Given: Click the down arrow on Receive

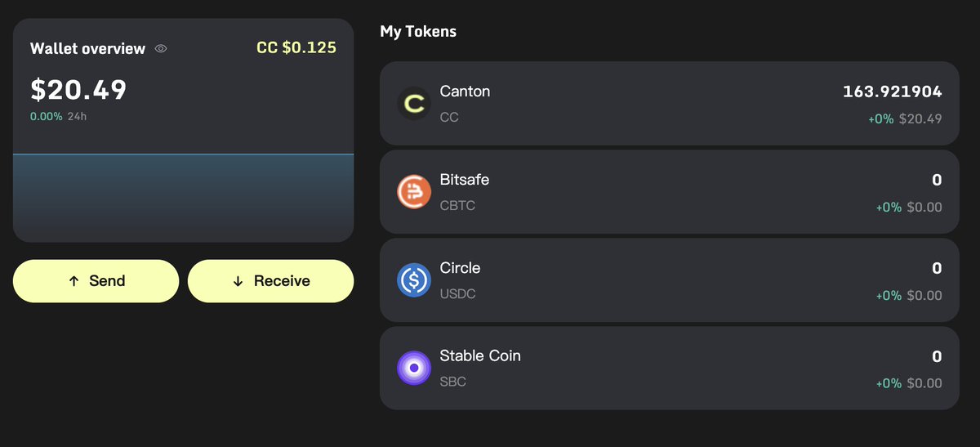Looking at the screenshot, I should [x=238, y=281].
